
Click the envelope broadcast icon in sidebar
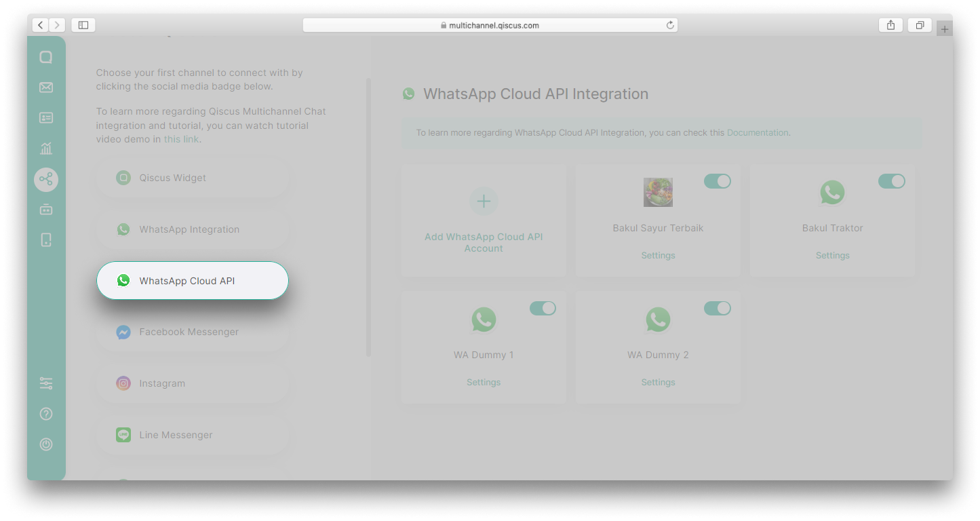pyautogui.click(x=46, y=88)
